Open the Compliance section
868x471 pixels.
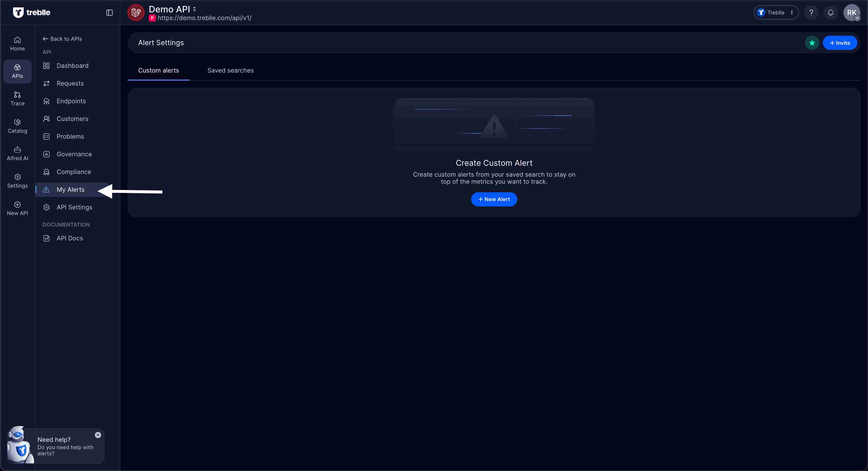click(74, 172)
